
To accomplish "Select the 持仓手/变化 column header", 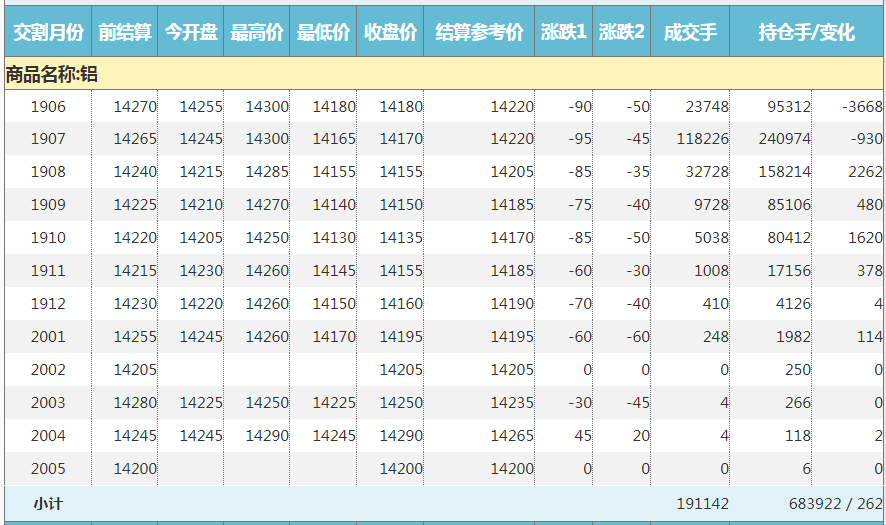I will (807, 32).
